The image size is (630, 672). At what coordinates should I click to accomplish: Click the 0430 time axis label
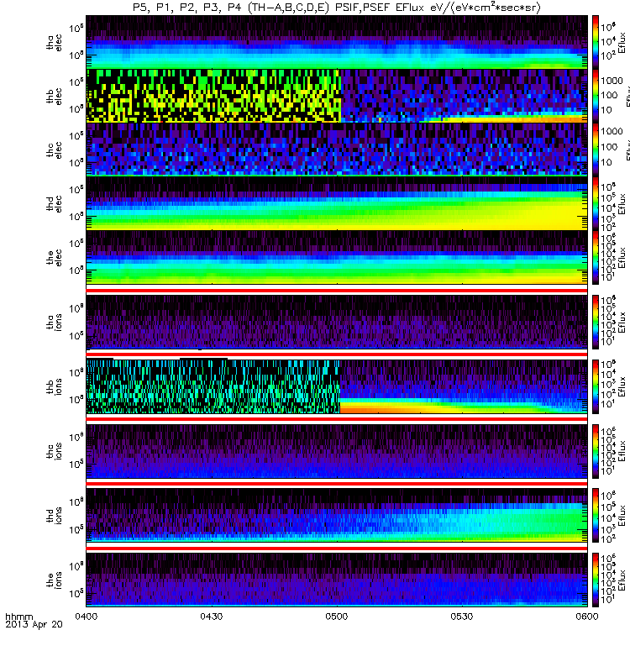click(x=212, y=617)
